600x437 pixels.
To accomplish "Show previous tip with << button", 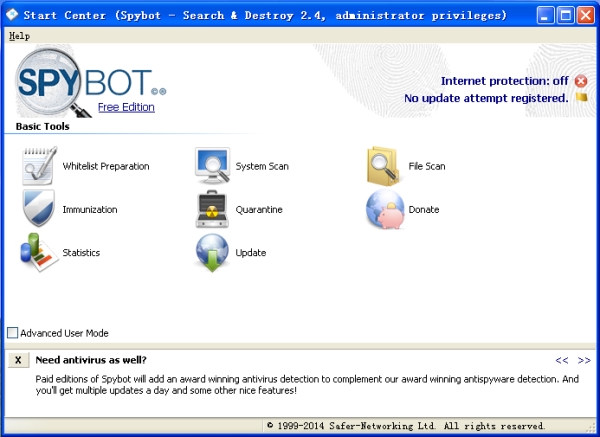I will [x=562, y=360].
